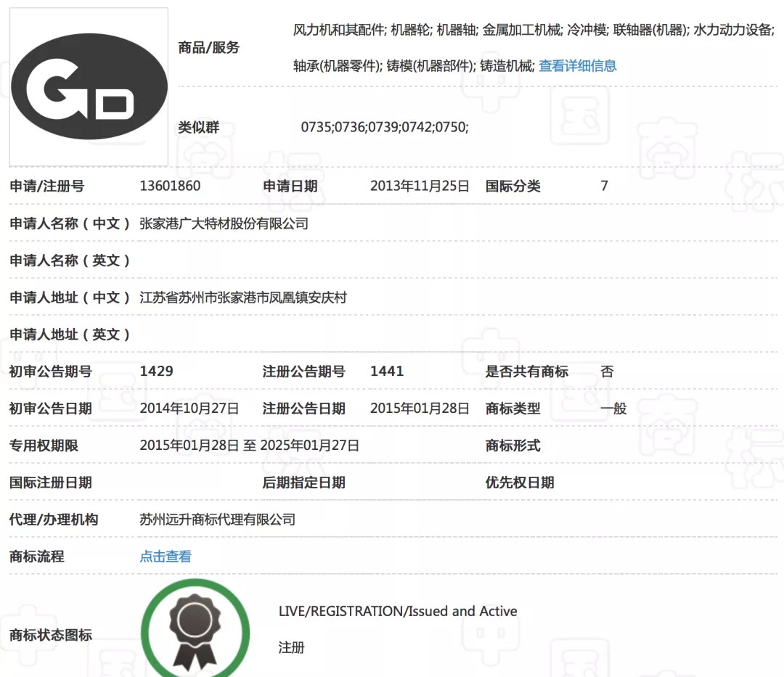The width and height of the screenshot is (784, 677).
Task: Click the 商标流程 label
Action: click(37, 557)
